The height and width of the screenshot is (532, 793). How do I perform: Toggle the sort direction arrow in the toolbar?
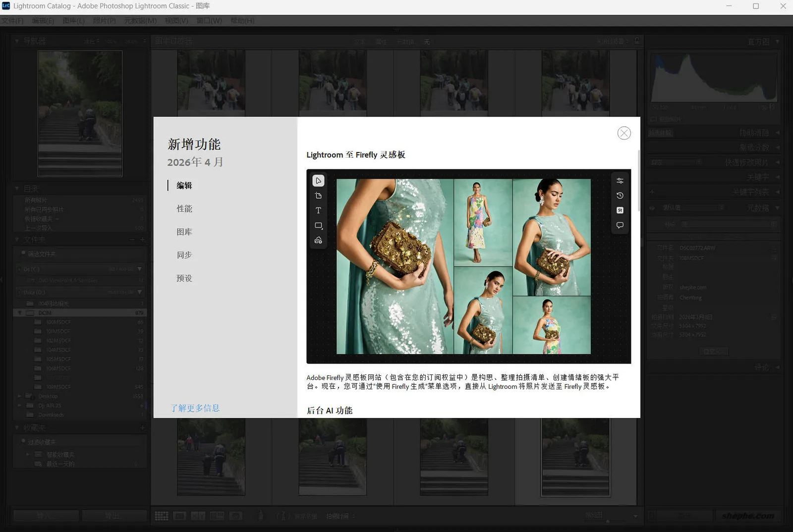point(283,516)
